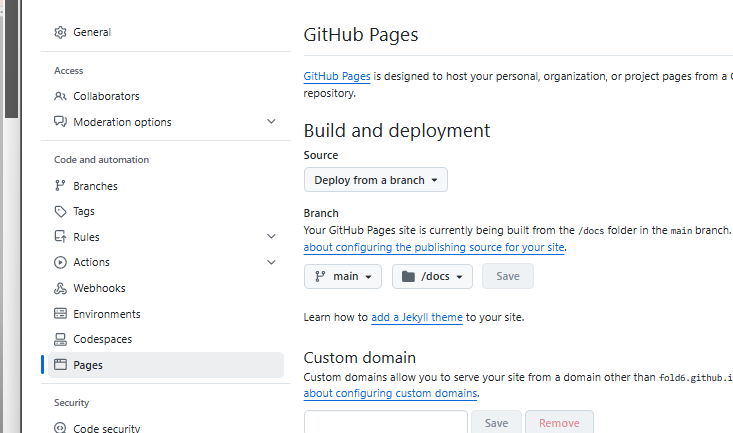Open the Deploy from a branch dropdown

pyautogui.click(x=376, y=180)
